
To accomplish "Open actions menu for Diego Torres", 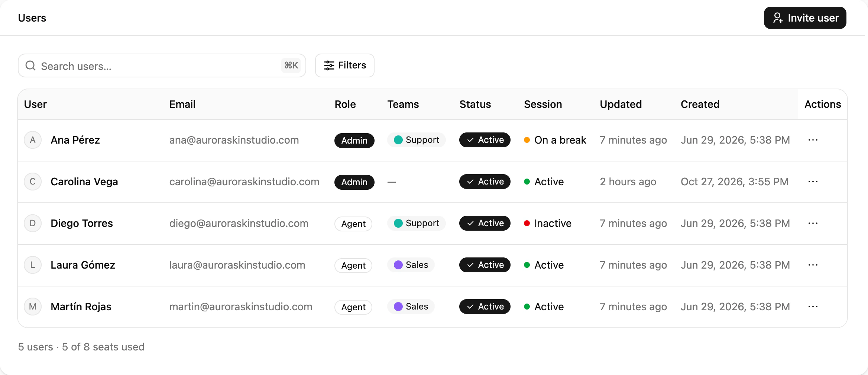I will pos(813,224).
